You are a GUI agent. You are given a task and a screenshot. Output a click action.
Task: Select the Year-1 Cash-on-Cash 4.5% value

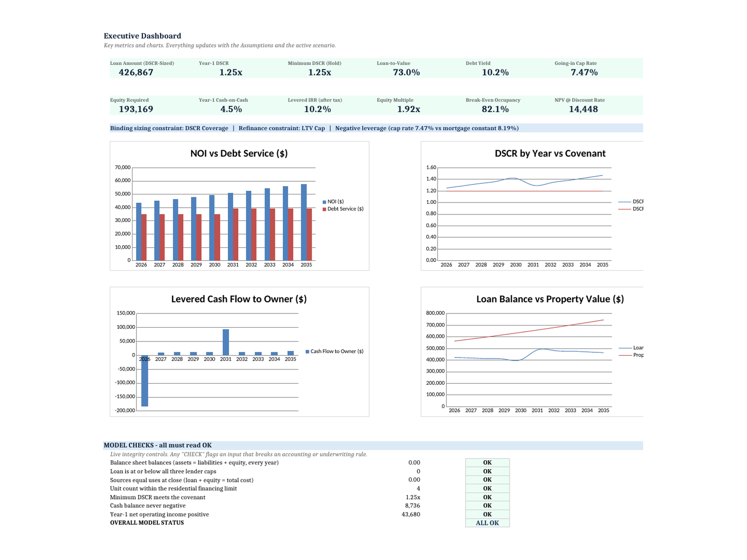pos(231,109)
